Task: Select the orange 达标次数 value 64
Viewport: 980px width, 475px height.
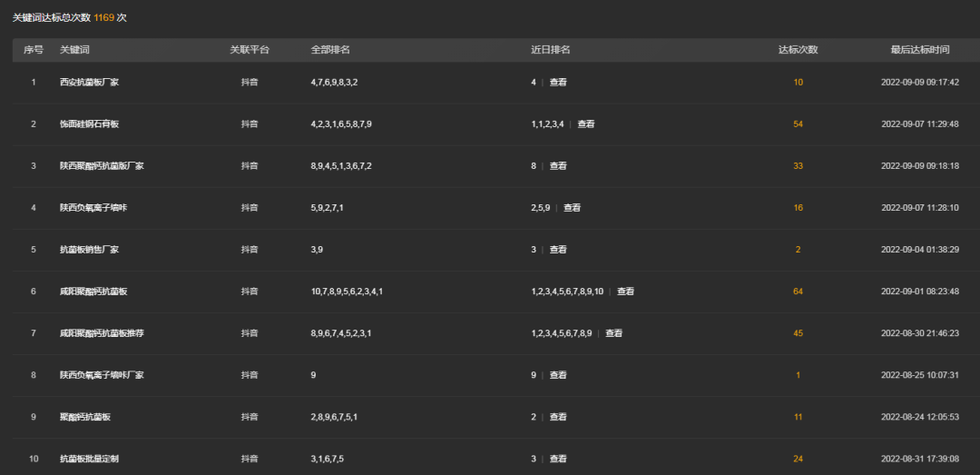Action: (x=798, y=292)
